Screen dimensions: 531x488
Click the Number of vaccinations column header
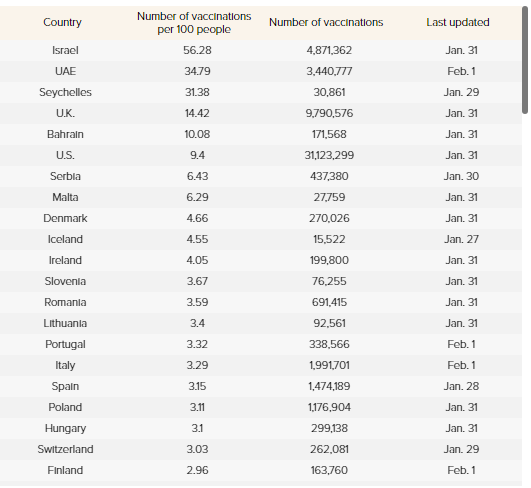click(326, 22)
